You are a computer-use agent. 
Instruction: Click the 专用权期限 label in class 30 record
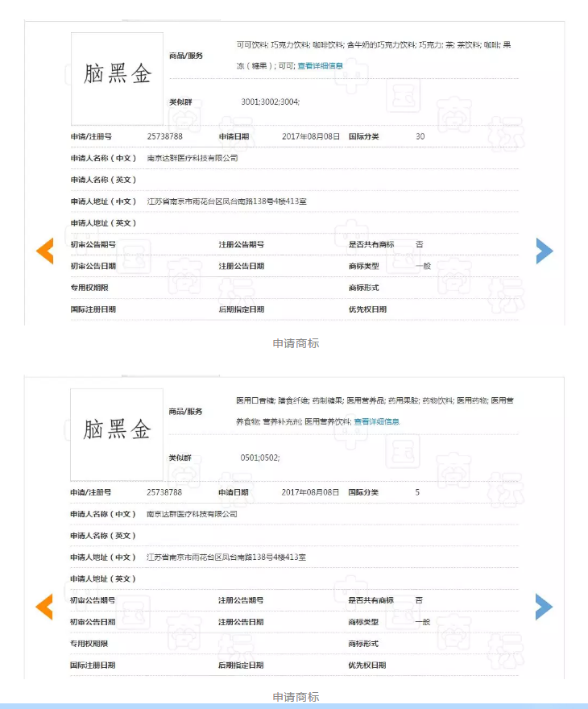click(x=89, y=288)
